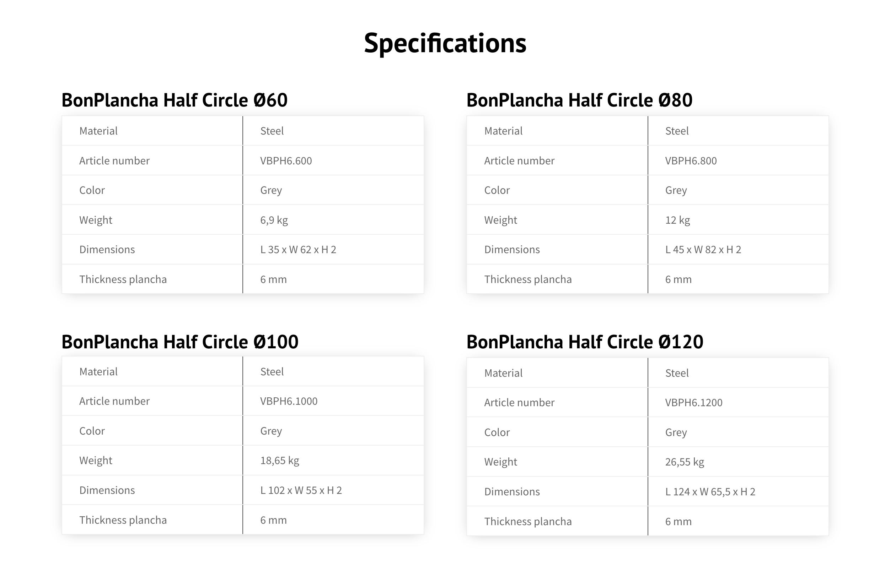Select the BonPlancha Half Circle Ø120 title
Viewport: 885px width, 588px height.
(x=585, y=342)
